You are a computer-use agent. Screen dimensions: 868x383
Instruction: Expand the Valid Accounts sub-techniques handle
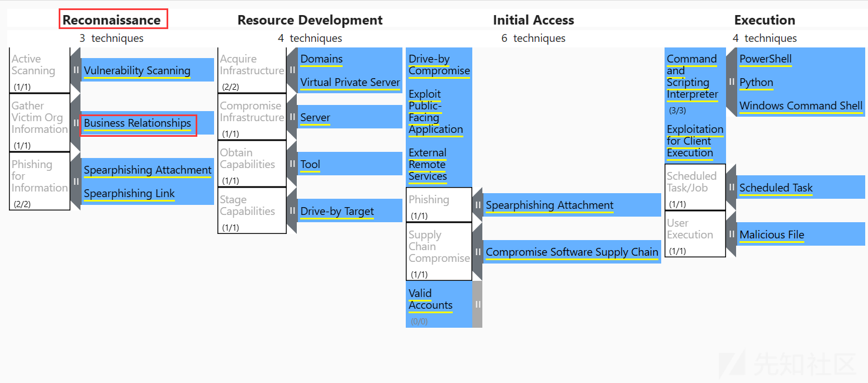click(477, 304)
